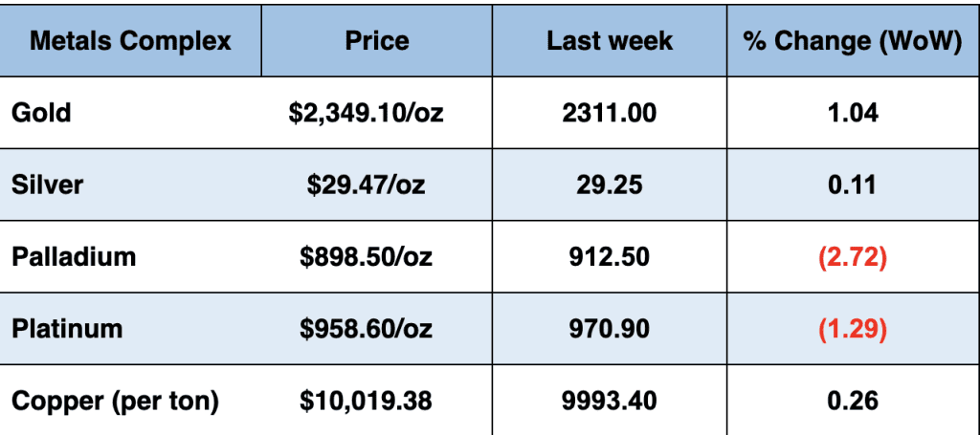Click the Silver row label
Screen dimensions: 980x435
pos(47,185)
